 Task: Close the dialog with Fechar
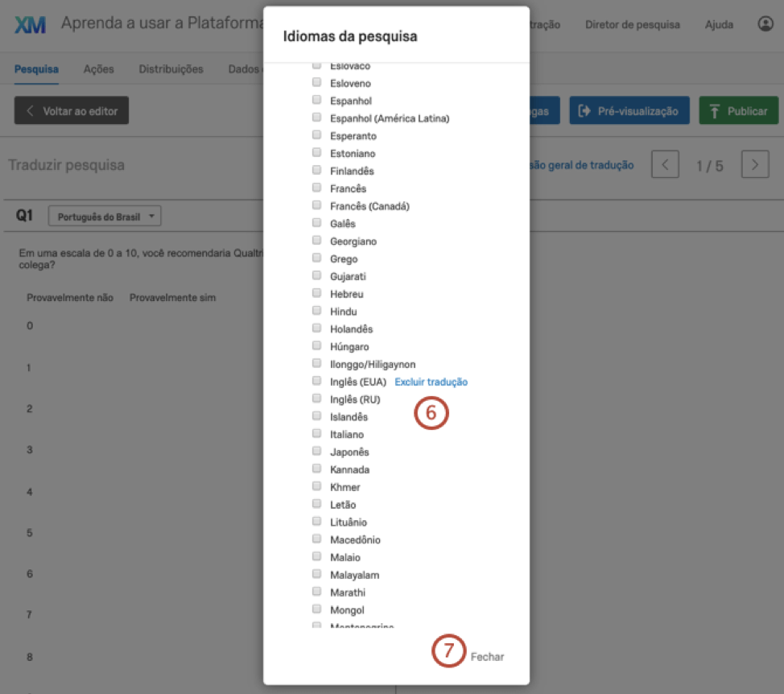pyautogui.click(x=487, y=657)
